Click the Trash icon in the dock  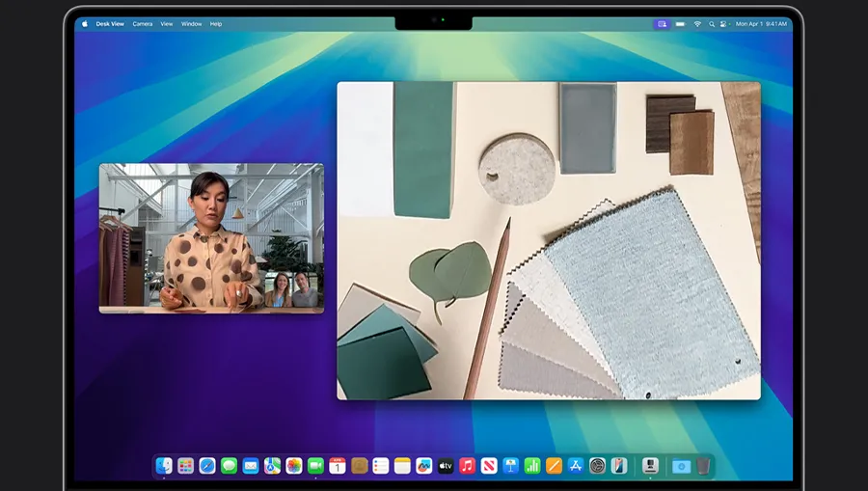[x=704, y=466]
